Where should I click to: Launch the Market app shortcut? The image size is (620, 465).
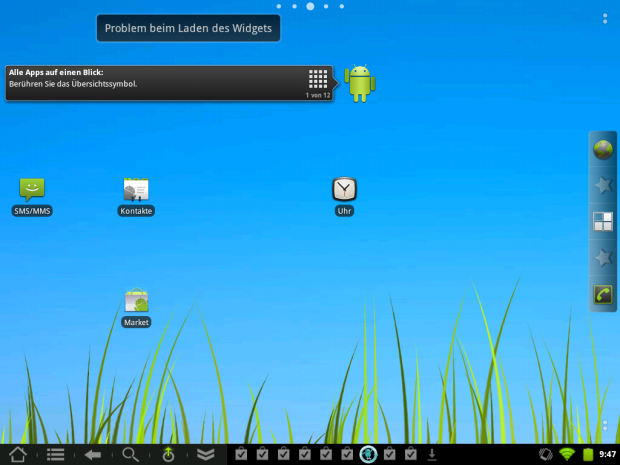136,308
